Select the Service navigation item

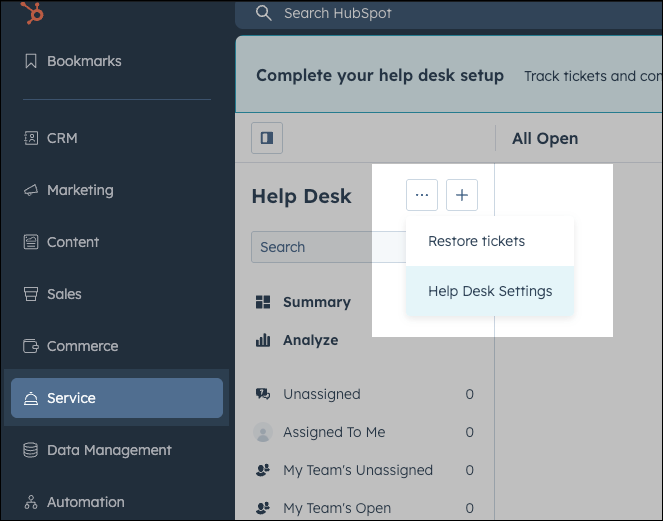[117, 398]
